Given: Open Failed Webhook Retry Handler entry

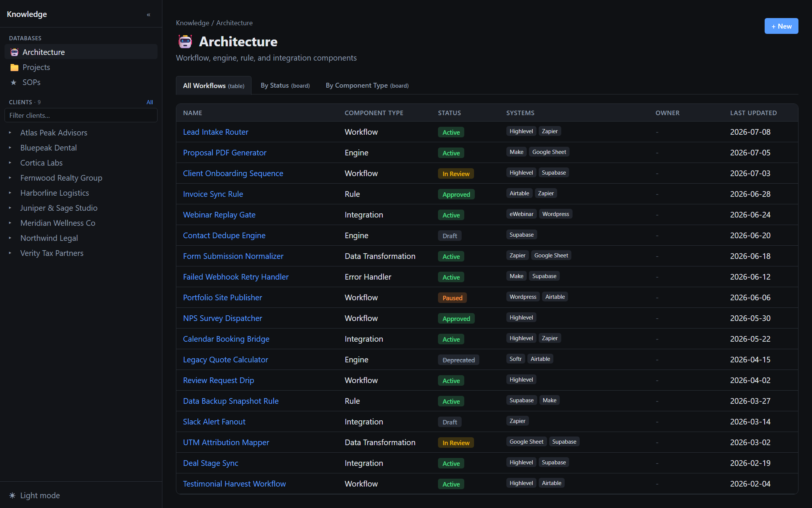Looking at the screenshot, I should point(236,277).
